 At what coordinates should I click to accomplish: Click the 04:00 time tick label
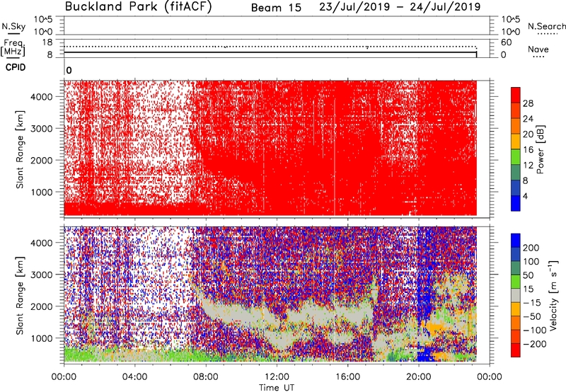coord(134,377)
